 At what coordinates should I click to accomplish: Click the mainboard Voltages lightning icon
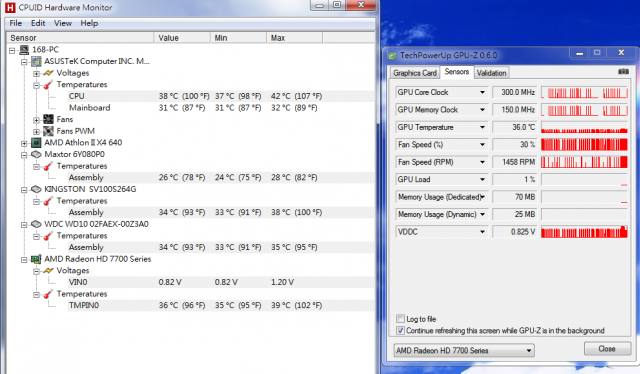[x=48, y=73]
